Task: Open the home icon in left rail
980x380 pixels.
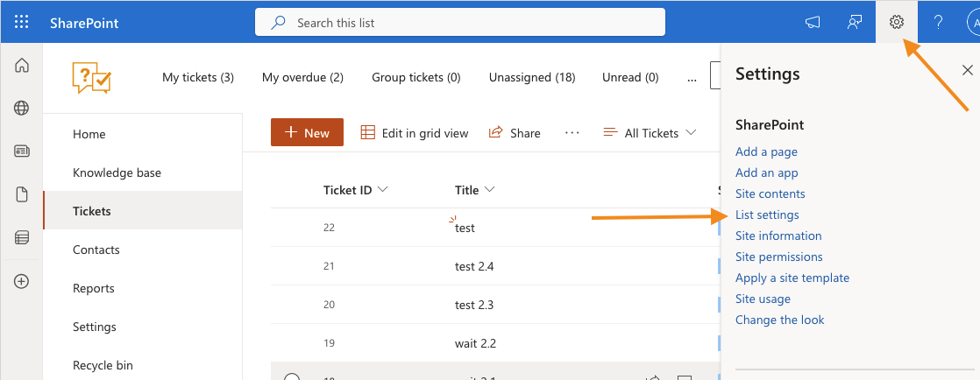Action: 22,66
